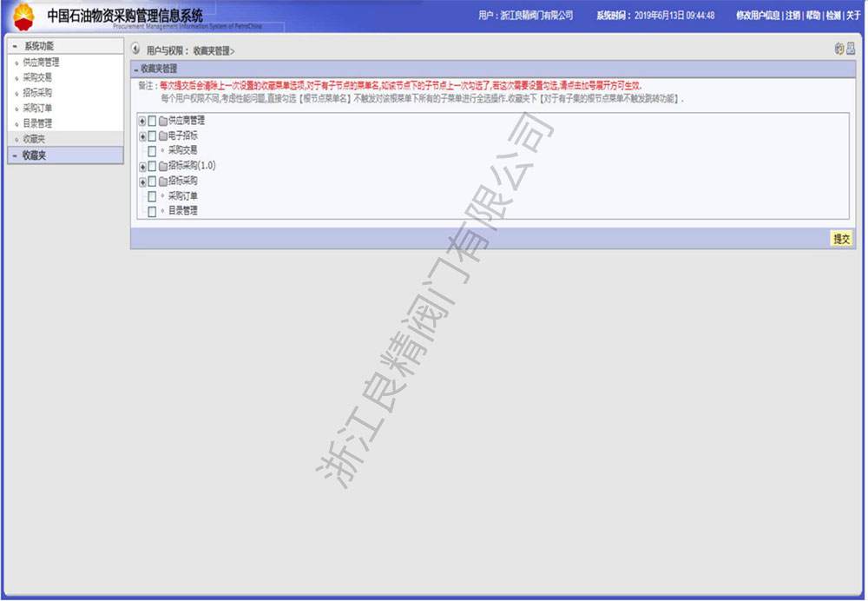Screen dimensions: 868x601
Task: Click the refresh icon beside the print icon
Action: (x=839, y=50)
